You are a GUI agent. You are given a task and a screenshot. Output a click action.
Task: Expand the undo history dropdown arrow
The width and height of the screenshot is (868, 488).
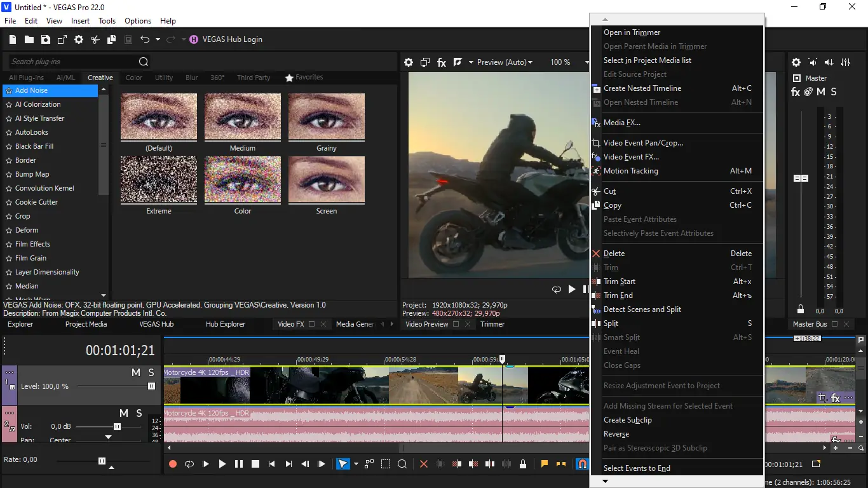[x=158, y=39]
